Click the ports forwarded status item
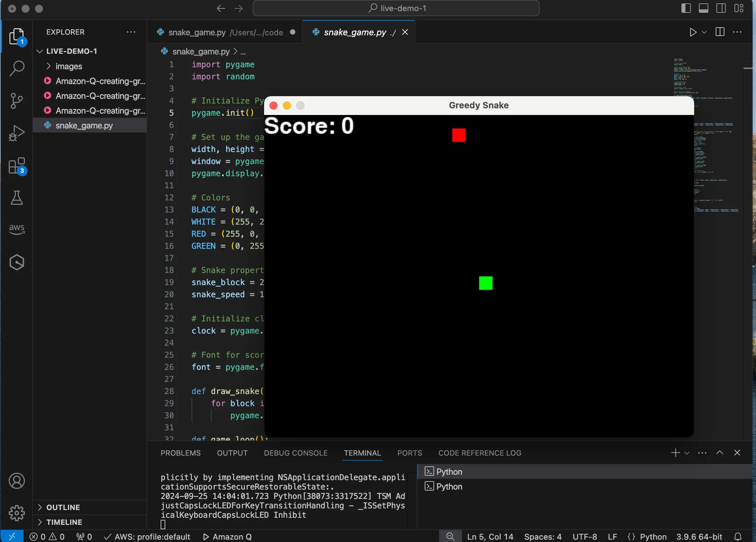Screen dimensions: 756x542 [84, 537]
